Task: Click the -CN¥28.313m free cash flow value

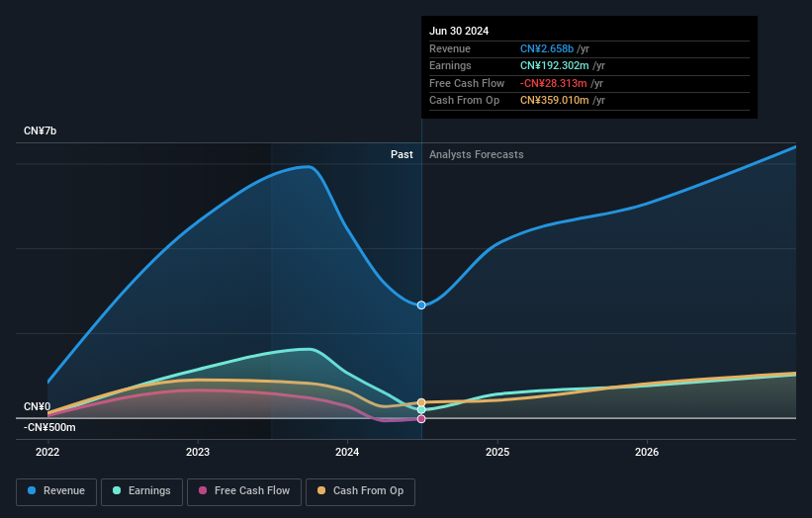Action: coord(554,83)
